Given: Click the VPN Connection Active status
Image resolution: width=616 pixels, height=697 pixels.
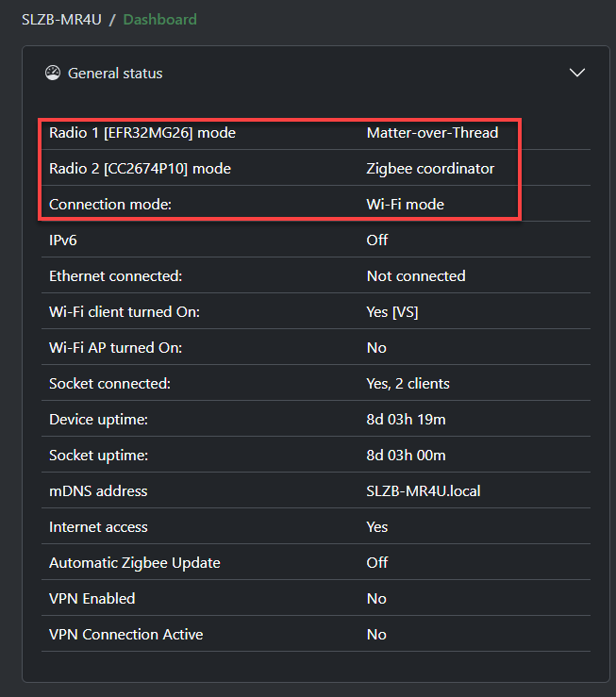Looking at the screenshot, I should pyautogui.click(x=376, y=635).
